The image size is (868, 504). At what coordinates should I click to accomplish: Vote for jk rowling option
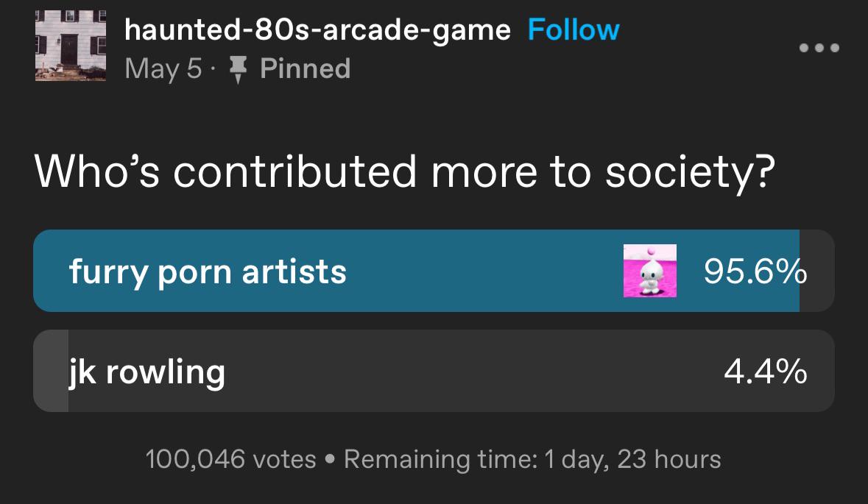coord(147,372)
